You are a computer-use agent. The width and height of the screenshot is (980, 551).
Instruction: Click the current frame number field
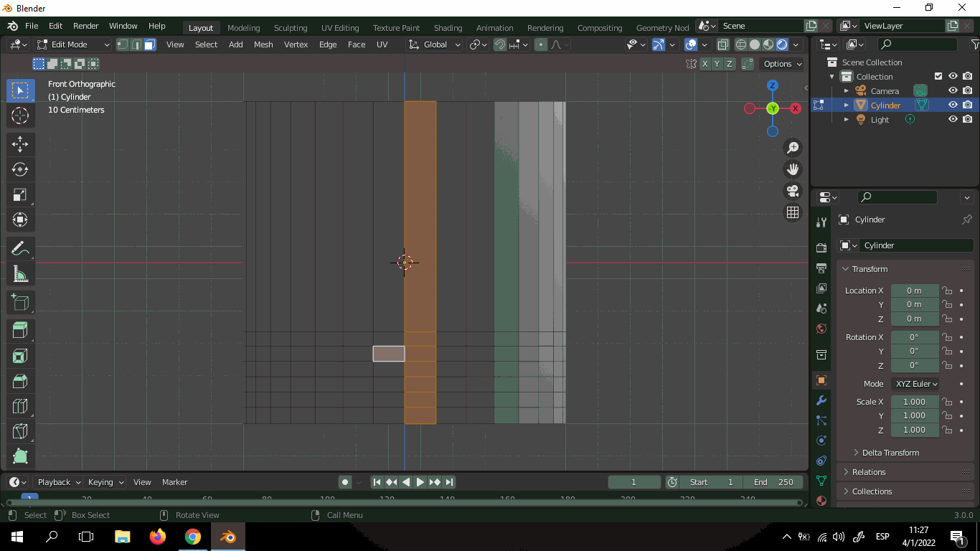tap(634, 482)
